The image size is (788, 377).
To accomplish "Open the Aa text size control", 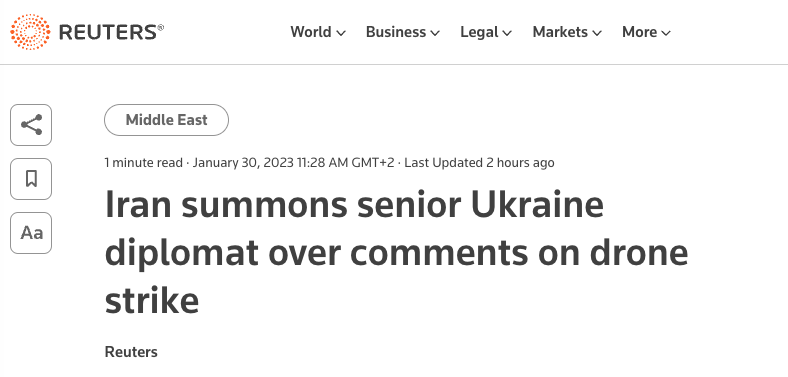I will [31, 233].
